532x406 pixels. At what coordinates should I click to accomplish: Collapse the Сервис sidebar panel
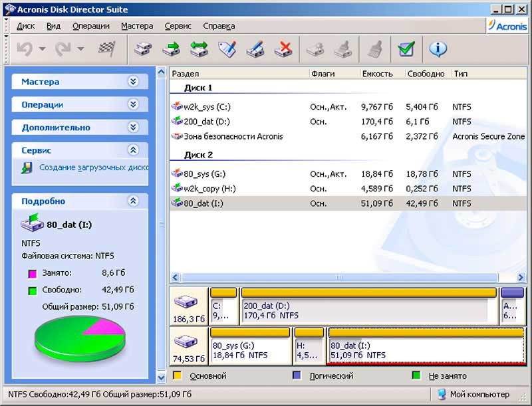(133, 150)
